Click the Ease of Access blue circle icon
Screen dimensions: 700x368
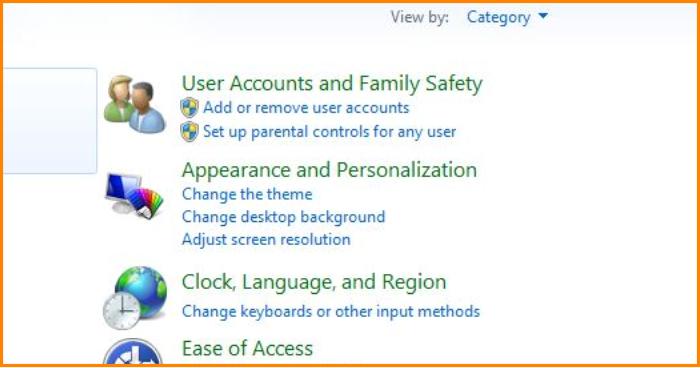pos(133,351)
